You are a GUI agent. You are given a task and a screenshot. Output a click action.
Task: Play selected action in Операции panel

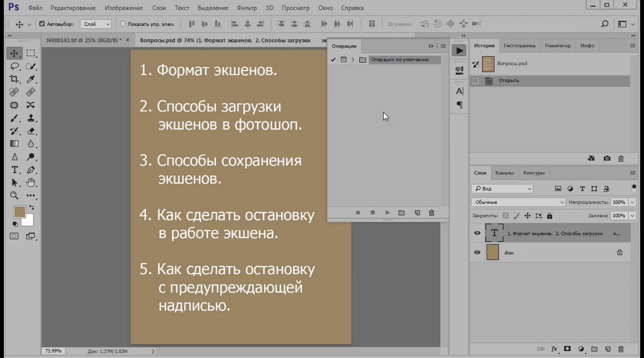click(387, 213)
